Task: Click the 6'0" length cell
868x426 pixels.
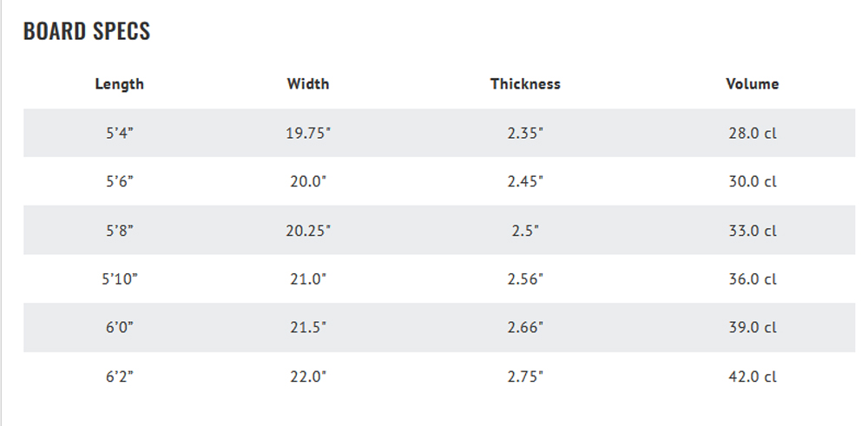Action: (120, 327)
